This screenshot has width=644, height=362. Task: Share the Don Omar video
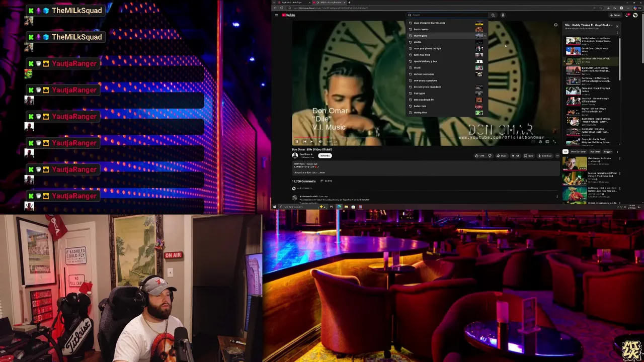(x=502, y=156)
